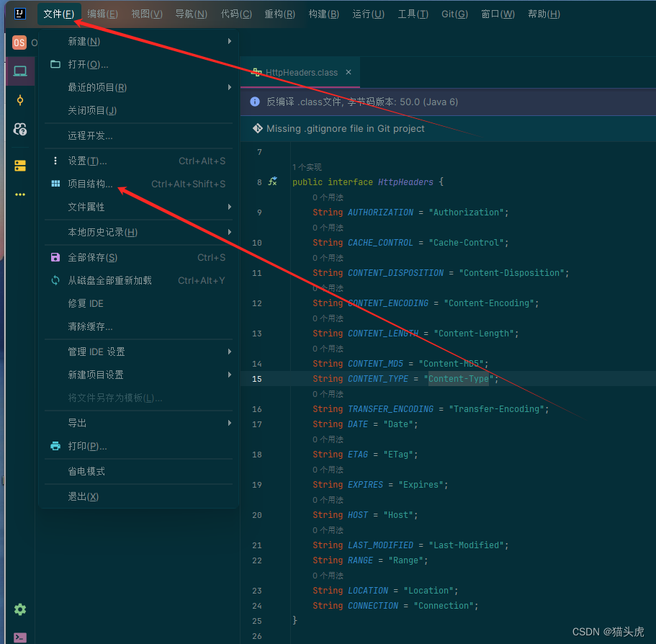The width and height of the screenshot is (656, 644).
Task: Open the 窗口(W) menu
Action: [498, 14]
